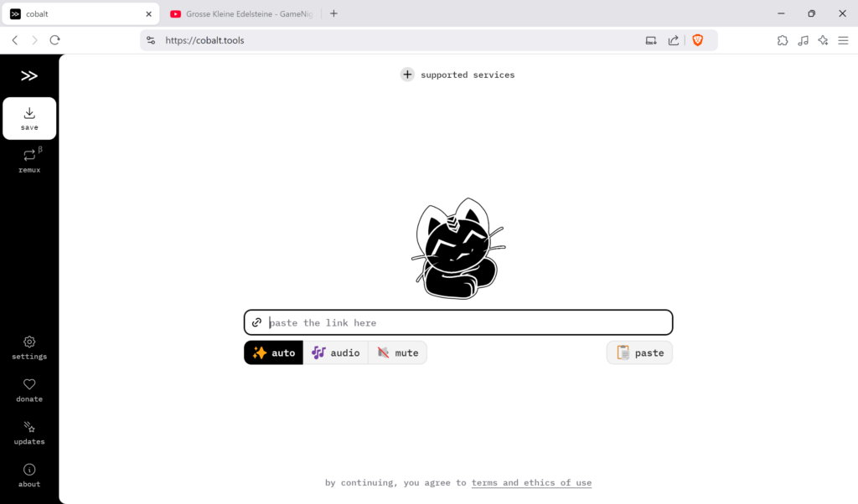Open the donate page
Screen dimensions: 858x504
click(x=29, y=390)
